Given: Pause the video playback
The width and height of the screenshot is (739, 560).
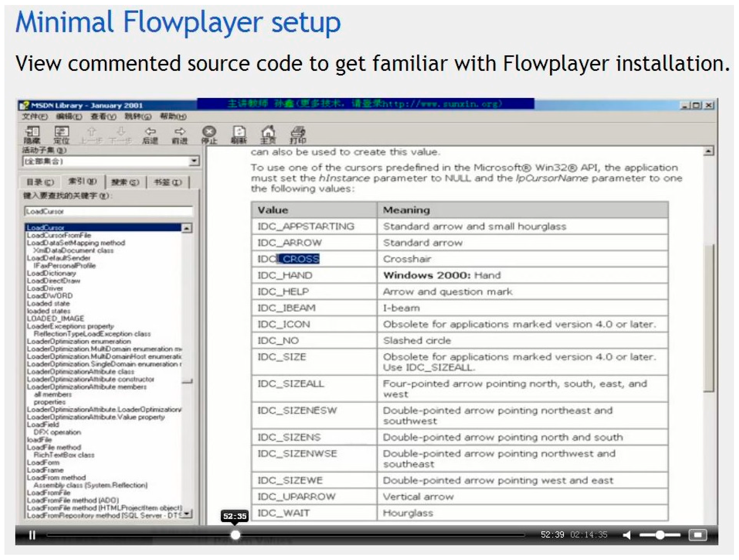Looking at the screenshot, I should 32,535.
